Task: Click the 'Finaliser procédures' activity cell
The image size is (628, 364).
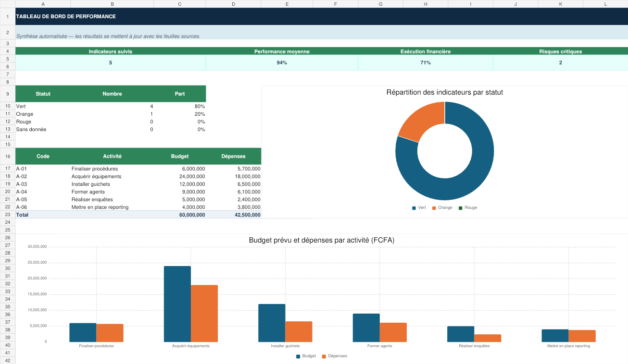Action: tap(112, 169)
